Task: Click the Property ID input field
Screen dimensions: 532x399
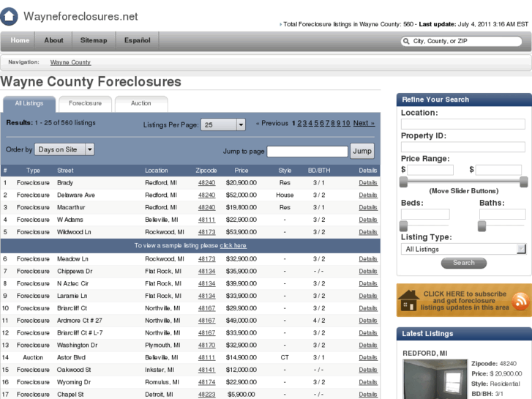Action: pyautogui.click(x=462, y=146)
